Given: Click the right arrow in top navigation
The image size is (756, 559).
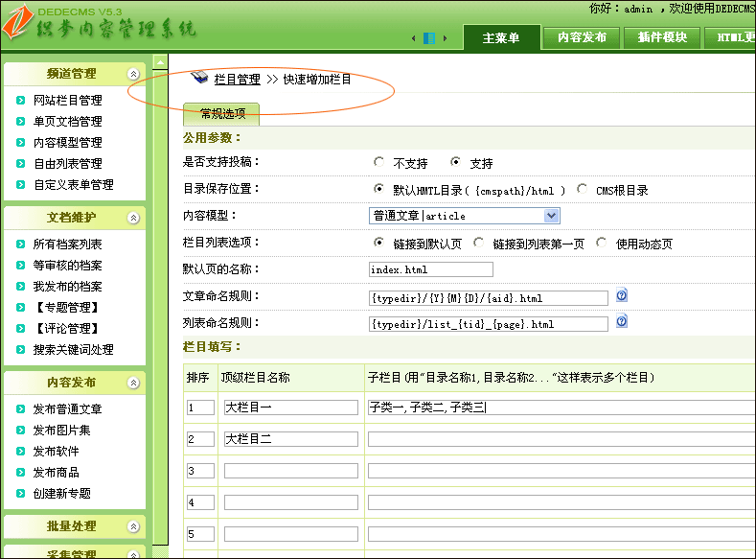Looking at the screenshot, I should (445, 38).
